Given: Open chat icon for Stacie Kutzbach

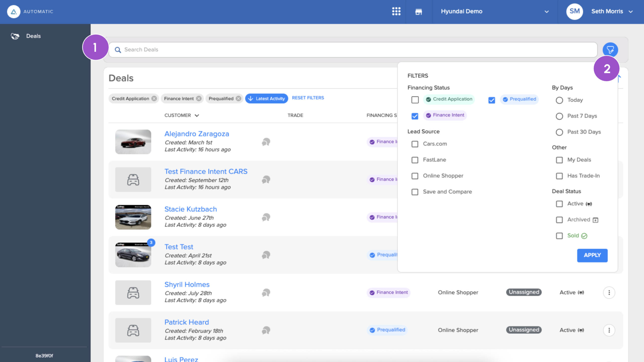Looking at the screenshot, I should pos(266,217).
